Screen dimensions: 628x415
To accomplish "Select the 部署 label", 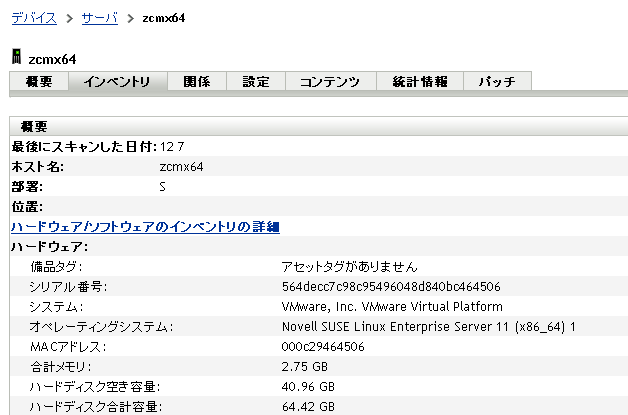I will pyautogui.click(x=27, y=187).
